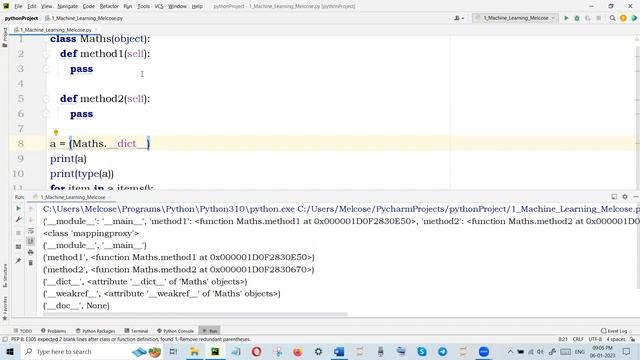Open the Favorites side tool window

click(5, 308)
